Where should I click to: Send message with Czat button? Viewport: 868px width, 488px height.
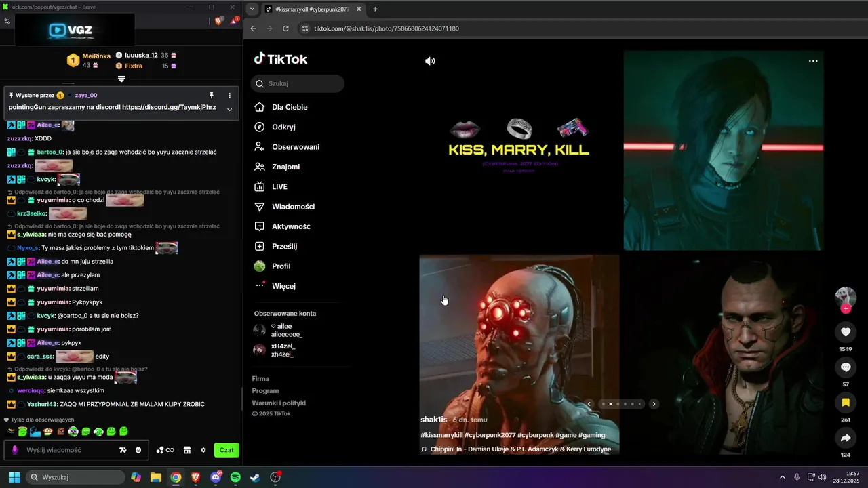pyautogui.click(x=226, y=450)
